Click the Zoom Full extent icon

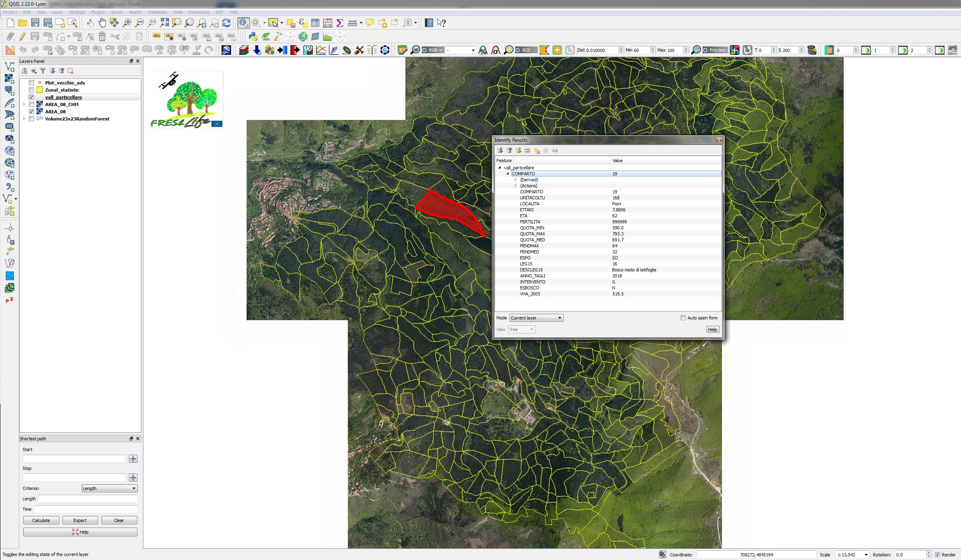pos(164,23)
